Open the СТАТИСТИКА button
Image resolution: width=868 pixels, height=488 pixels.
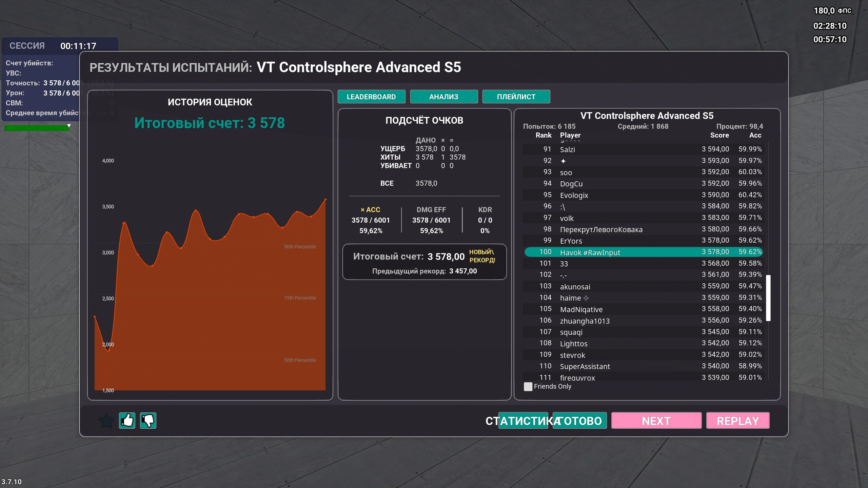[x=523, y=421]
